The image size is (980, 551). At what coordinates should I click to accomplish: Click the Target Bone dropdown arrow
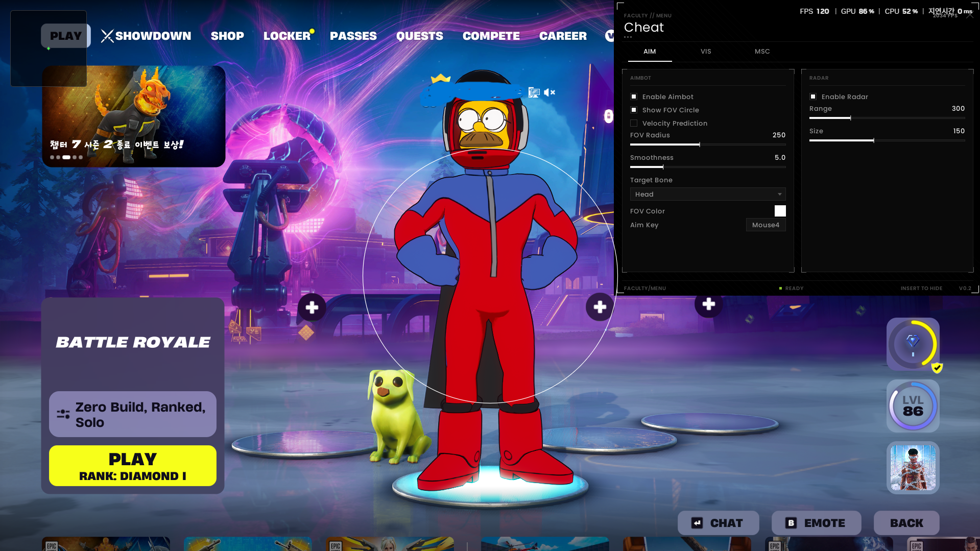pyautogui.click(x=779, y=194)
